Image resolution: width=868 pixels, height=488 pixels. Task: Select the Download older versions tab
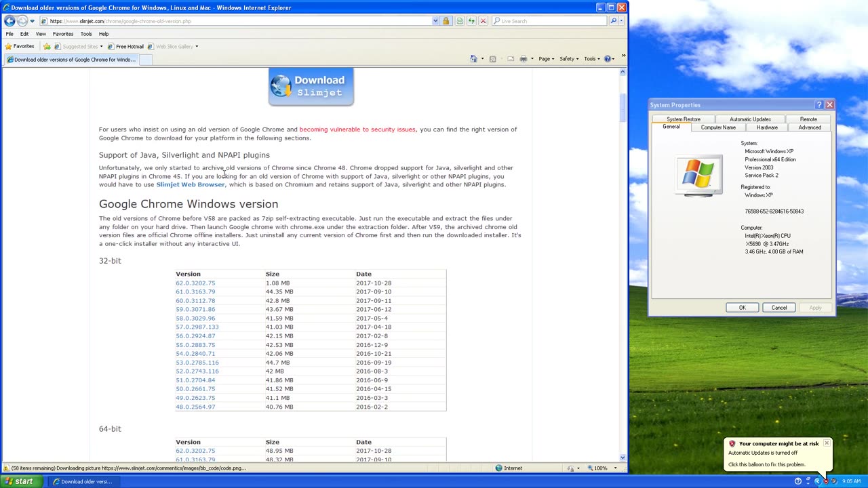71,60
